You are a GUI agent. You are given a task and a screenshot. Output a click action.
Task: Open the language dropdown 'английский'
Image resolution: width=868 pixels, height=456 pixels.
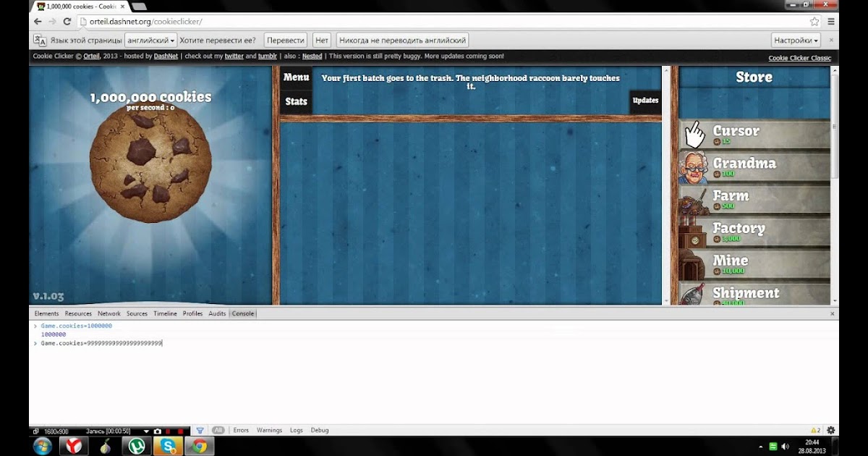pyautogui.click(x=150, y=41)
